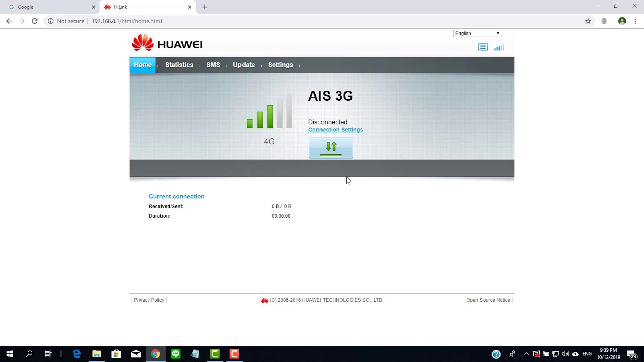Click the Disconnected status text
Screen dimensions: 644x362
click(328, 122)
